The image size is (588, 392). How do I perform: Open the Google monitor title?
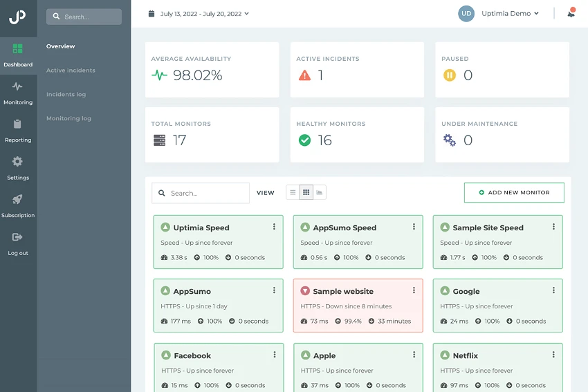coord(466,291)
